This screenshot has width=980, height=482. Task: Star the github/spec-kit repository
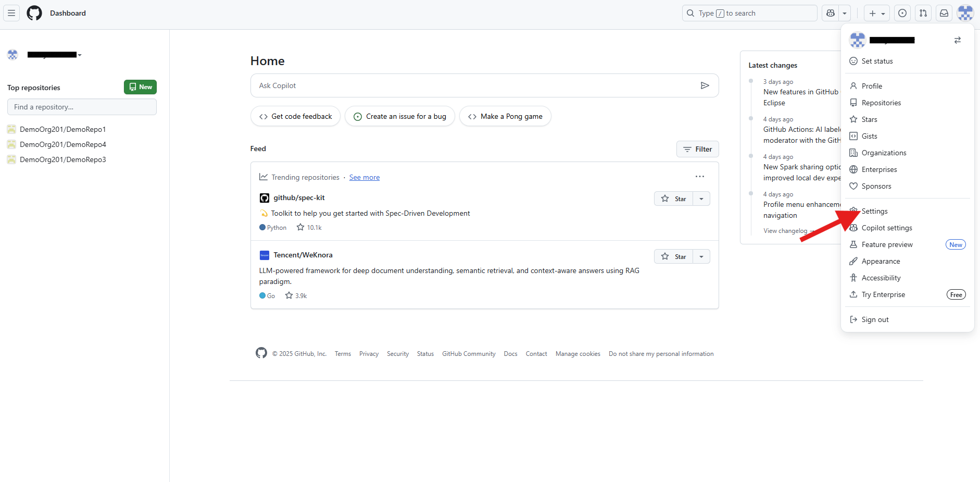tap(674, 199)
